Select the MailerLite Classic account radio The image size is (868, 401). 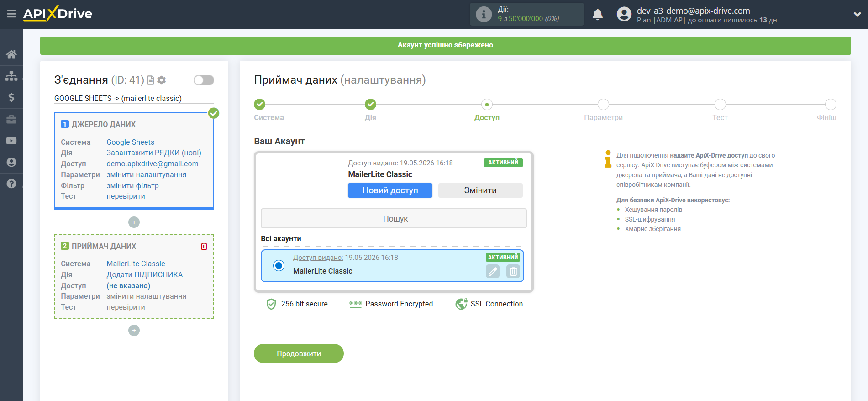[x=279, y=265]
